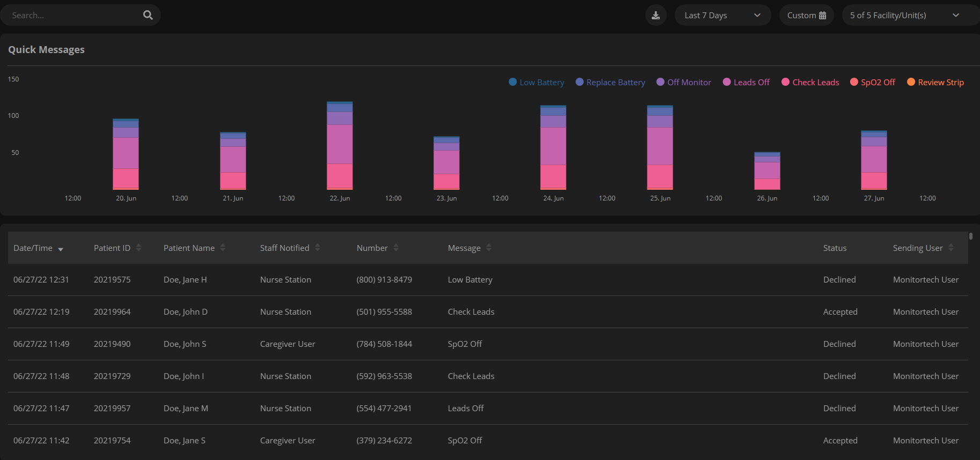The image size is (980, 460).
Task: Click patient name Doe, Jane H
Action: click(185, 279)
